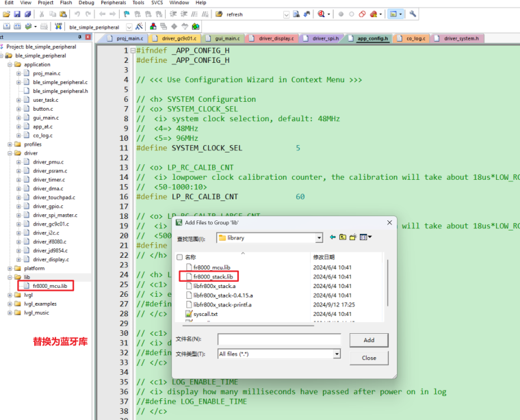Click the Save All toolbar icon
This screenshot has width=520, height=420.
pyautogui.click(x=28, y=14)
